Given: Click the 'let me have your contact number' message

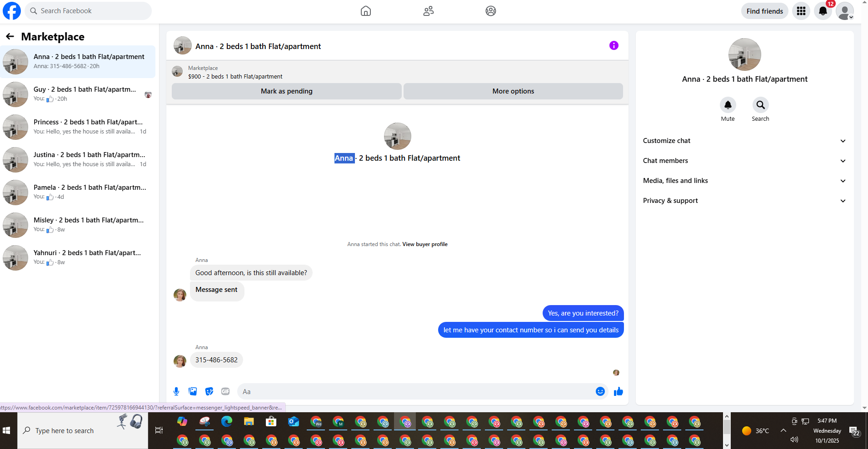Looking at the screenshot, I should coord(531,330).
